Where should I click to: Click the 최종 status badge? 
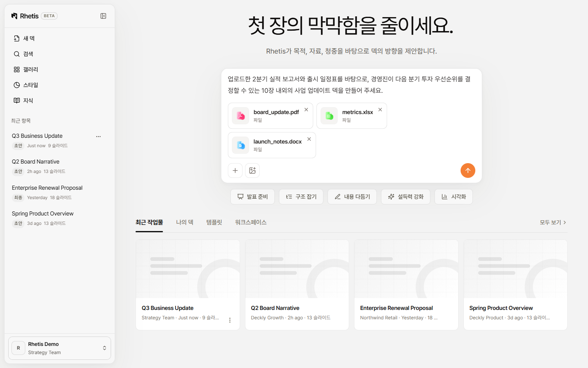click(x=18, y=197)
